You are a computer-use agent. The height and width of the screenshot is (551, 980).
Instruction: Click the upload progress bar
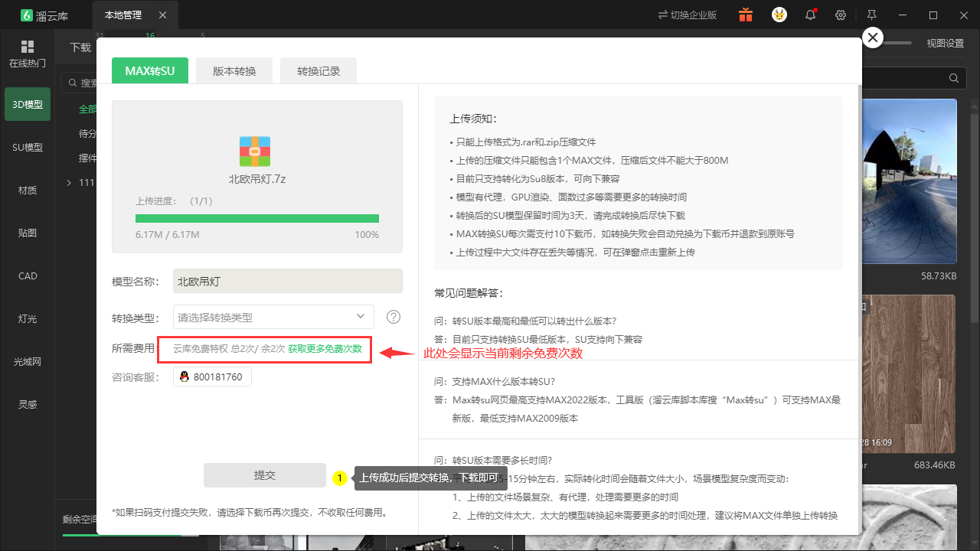coord(257,218)
